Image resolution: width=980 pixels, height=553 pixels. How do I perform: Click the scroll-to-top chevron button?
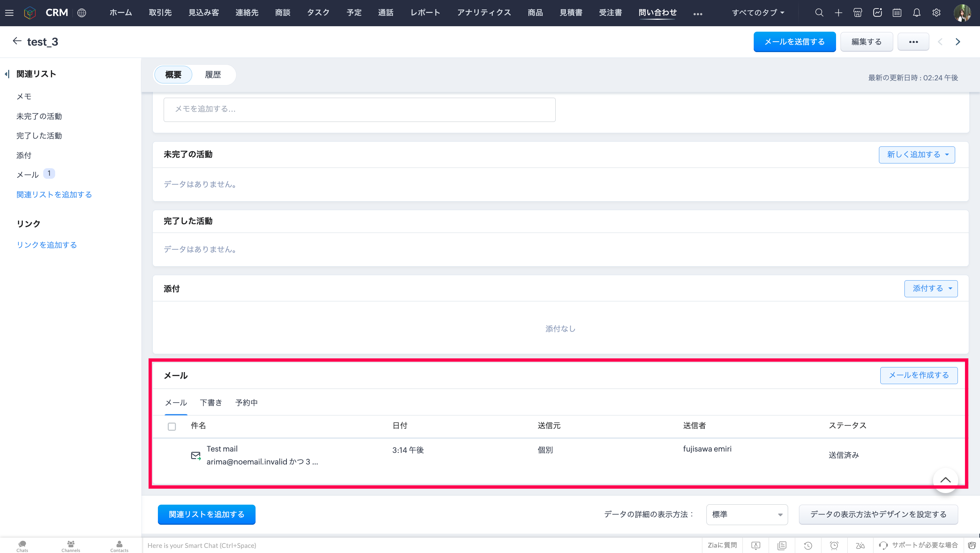(945, 480)
